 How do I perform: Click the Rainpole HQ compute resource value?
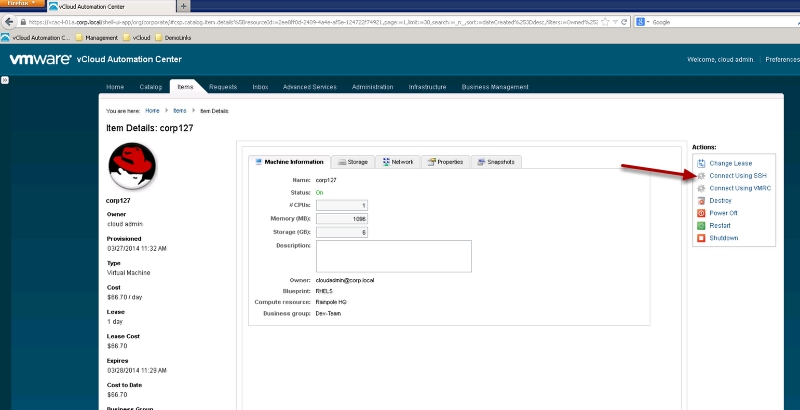click(x=331, y=302)
